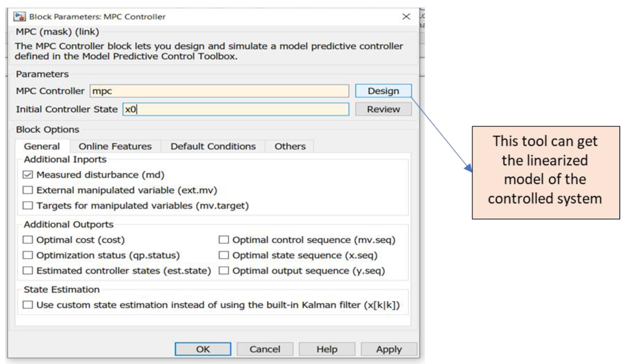Check Use custom state estimation option
The image size is (627, 364).
pos(28,305)
